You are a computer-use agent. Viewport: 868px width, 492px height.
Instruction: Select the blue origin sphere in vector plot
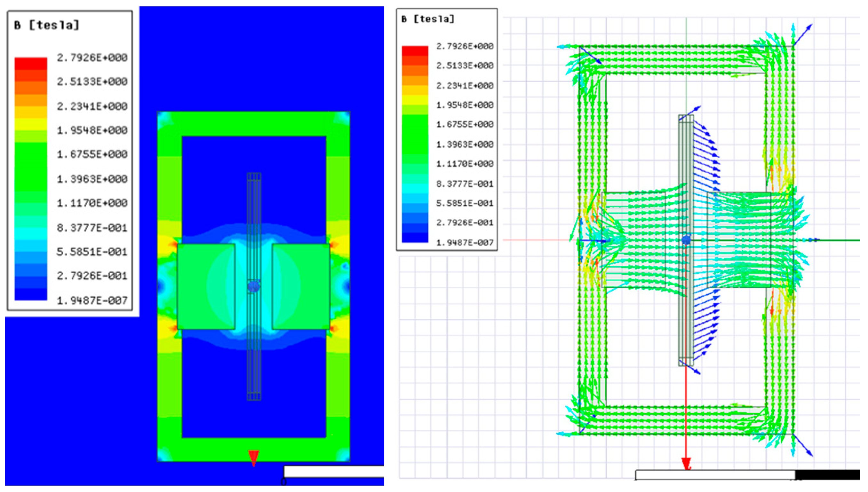pyautogui.click(x=686, y=240)
